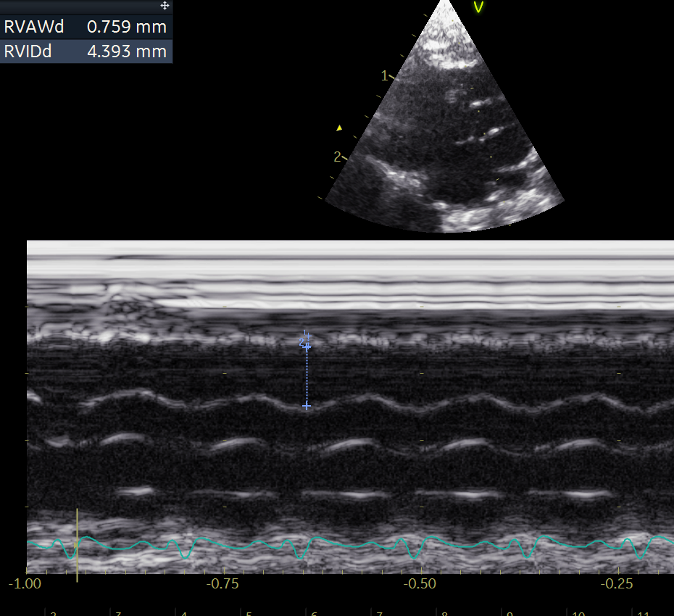Viewport: 674px width, 616px height.
Task: Click the yellow focus triangle marker
Action: (339, 128)
